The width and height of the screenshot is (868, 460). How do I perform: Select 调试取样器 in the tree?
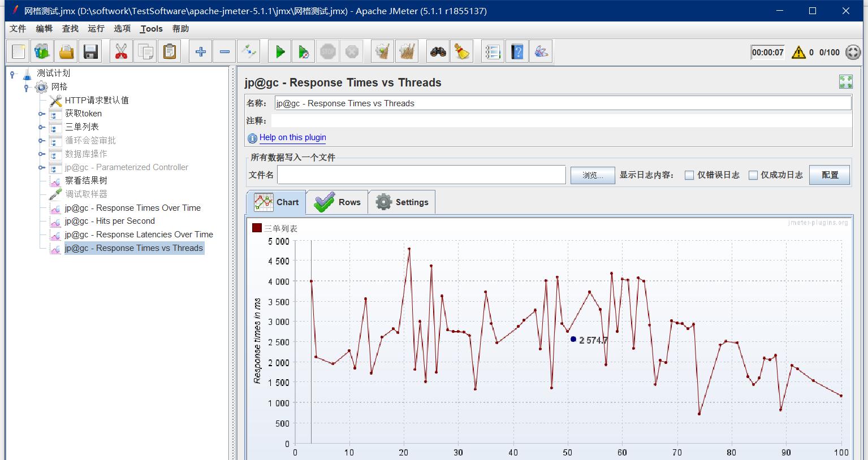pyautogui.click(x=86, y=194)
